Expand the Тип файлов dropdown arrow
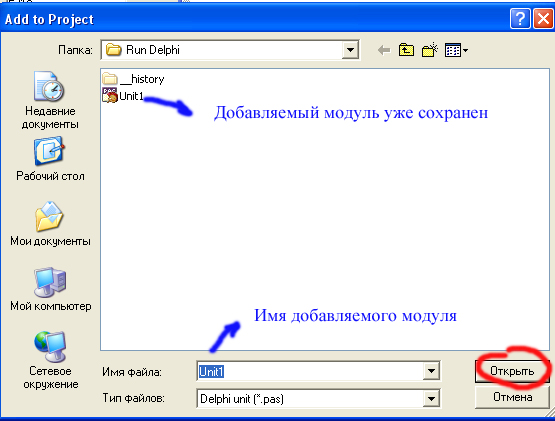 [431, 399]
